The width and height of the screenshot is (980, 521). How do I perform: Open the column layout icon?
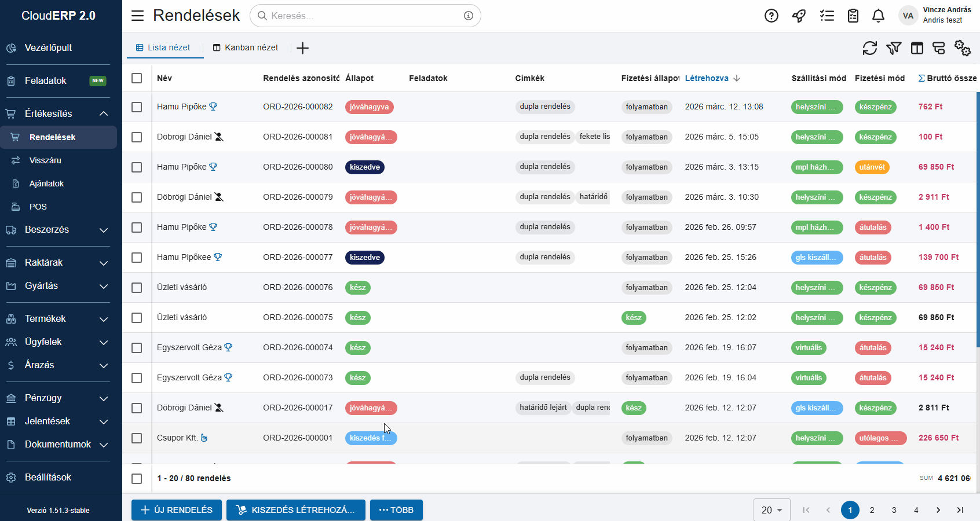[x=917, y=48]
